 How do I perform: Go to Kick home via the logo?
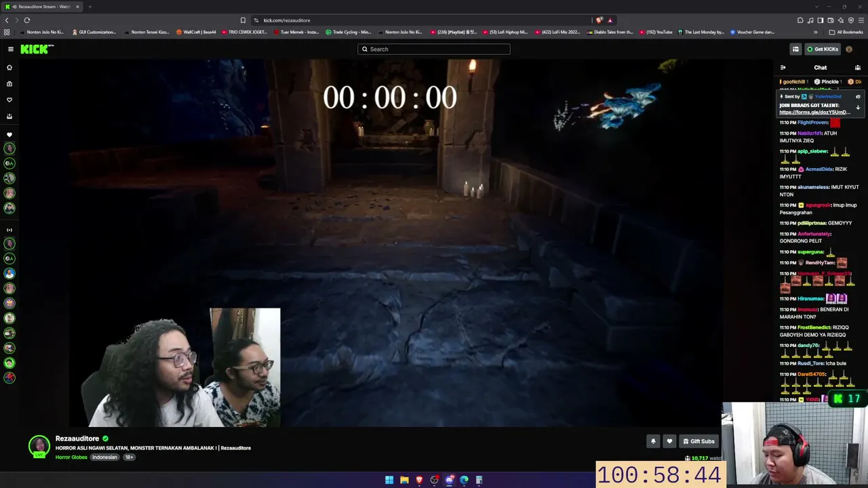coord(37,49)
